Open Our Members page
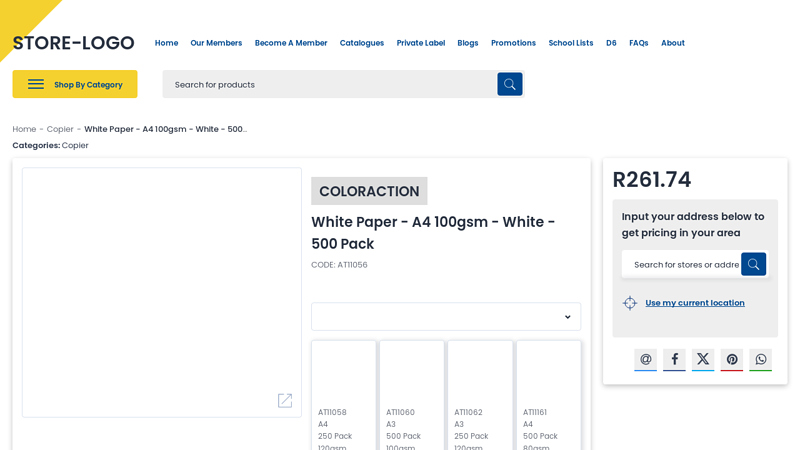The image size is (800, 450). click(216, 43)
